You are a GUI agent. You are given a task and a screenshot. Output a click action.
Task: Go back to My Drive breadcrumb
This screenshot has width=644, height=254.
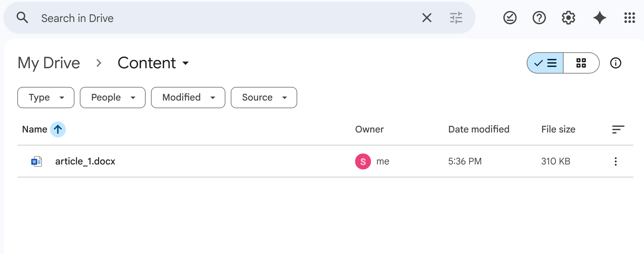point(49,63)
